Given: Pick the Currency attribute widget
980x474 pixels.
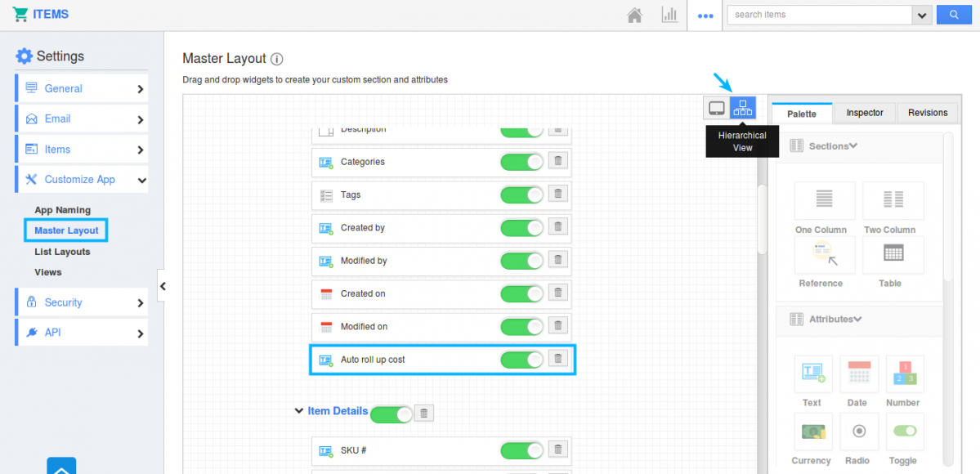Looking at the screenshot, I should click(x=812, y=439).
